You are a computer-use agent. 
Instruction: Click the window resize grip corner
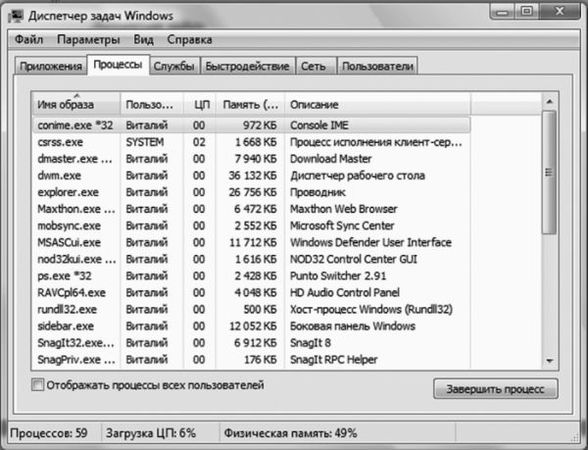(x=575, y=437)
